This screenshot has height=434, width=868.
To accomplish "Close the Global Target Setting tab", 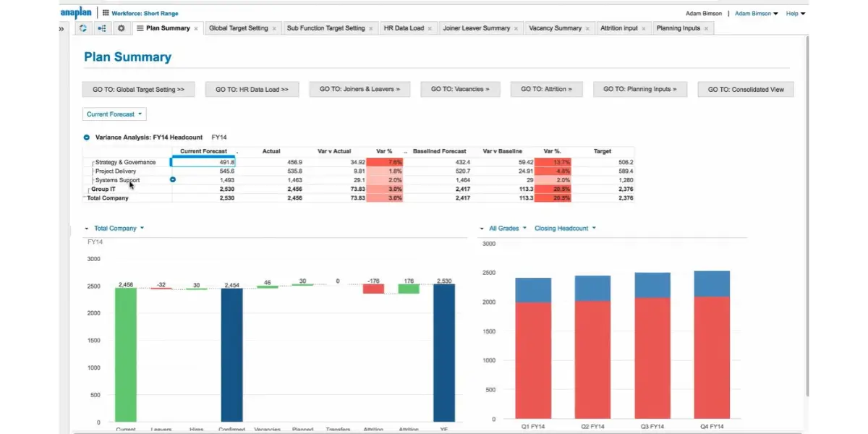I will coord(273,29).
